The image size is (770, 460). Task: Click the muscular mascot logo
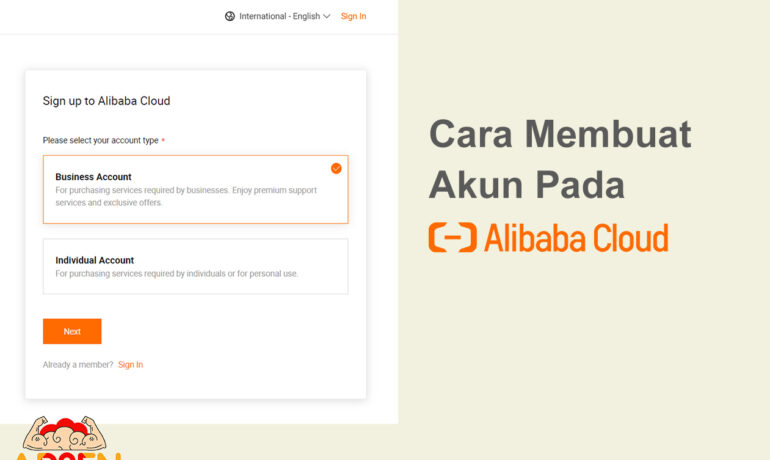[65, 433]
